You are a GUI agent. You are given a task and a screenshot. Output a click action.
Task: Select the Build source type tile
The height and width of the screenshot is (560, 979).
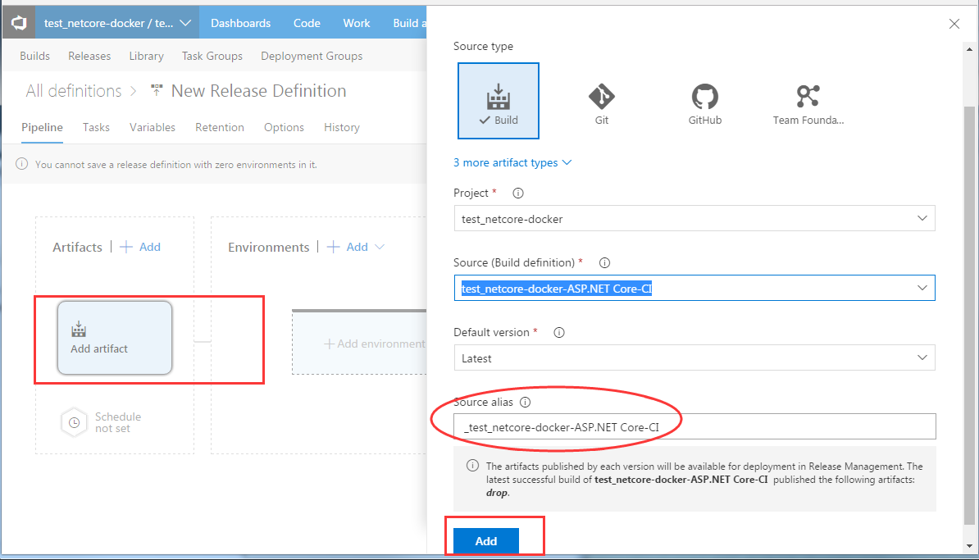tap(499, 101)
